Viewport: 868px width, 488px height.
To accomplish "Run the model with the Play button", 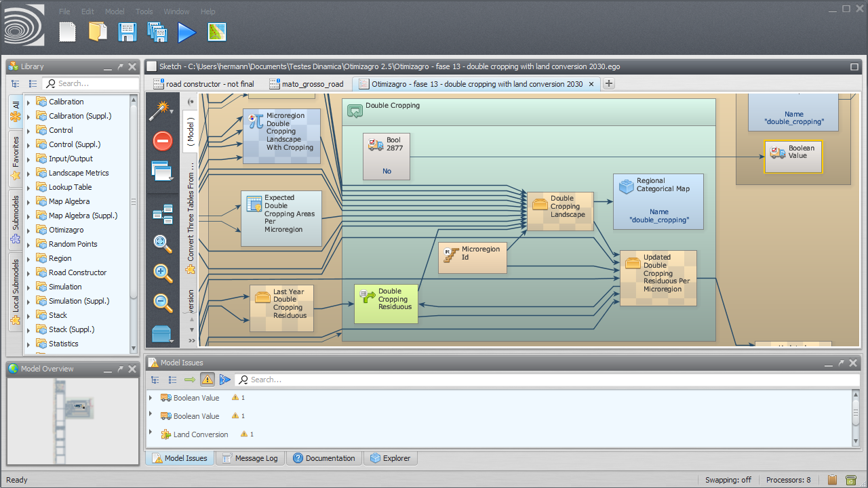I will pos(186,32).
